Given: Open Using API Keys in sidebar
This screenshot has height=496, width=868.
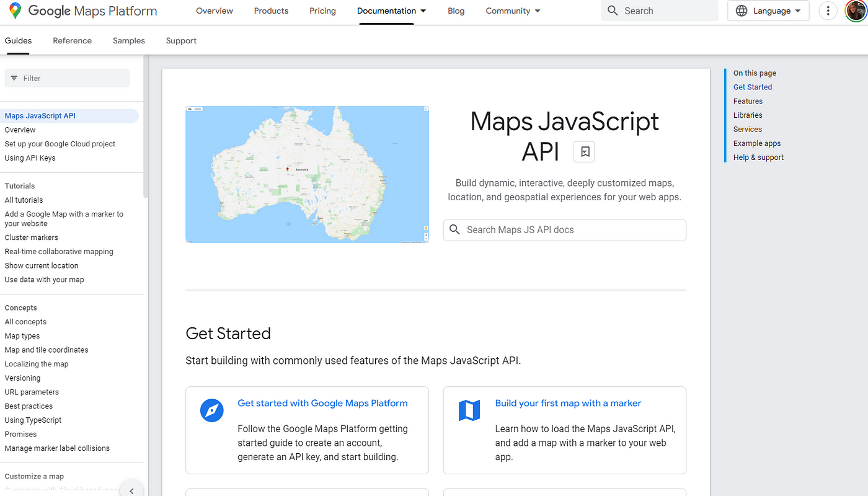Looking at the screenshot, I should point(30,158).
